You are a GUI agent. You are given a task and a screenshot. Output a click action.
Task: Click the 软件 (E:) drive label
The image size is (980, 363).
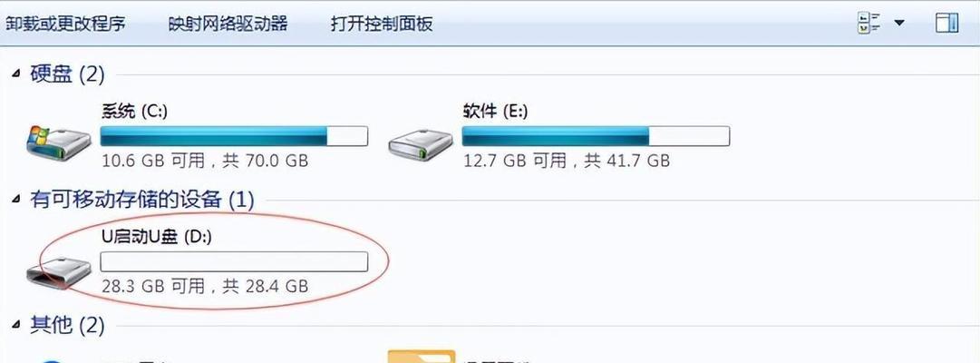click(x=495, y=112)
